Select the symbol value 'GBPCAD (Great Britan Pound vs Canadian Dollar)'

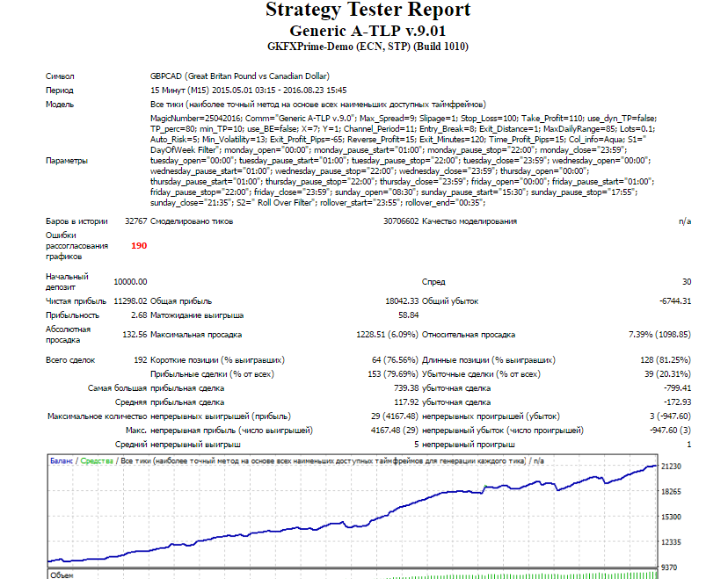(x=239, y=76)
